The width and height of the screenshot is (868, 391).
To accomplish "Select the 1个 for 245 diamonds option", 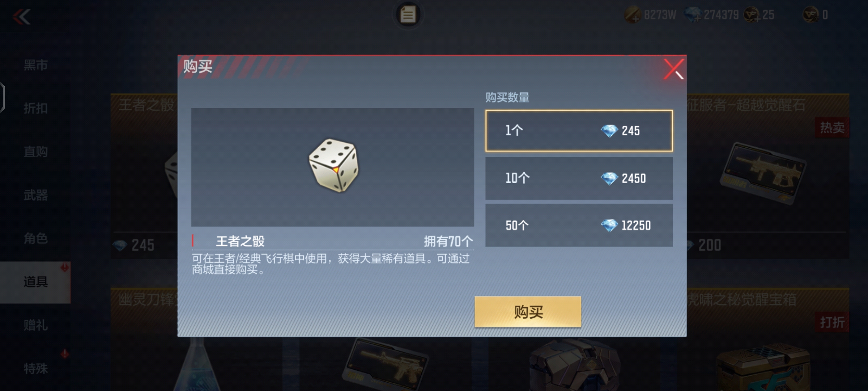I will click(x=579, y=131).
